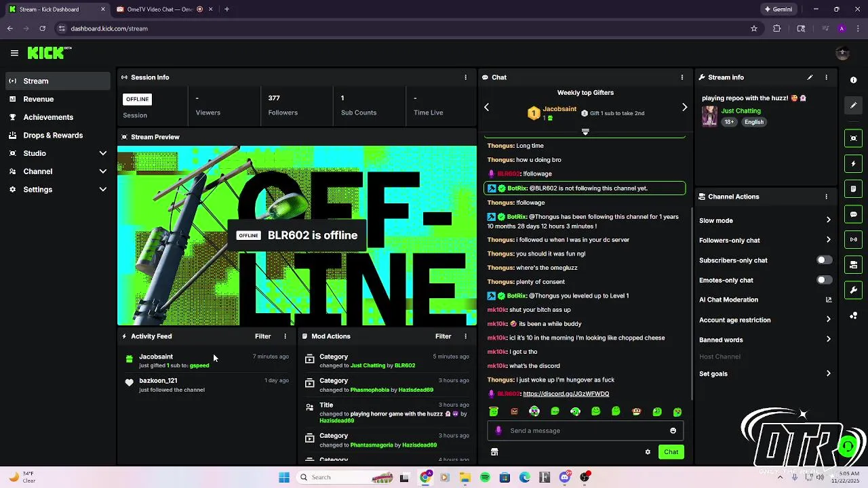Toggle the notes document widget in right sidebar
Viewport: 868px width, 488px height.
click(x=853, y=188)
